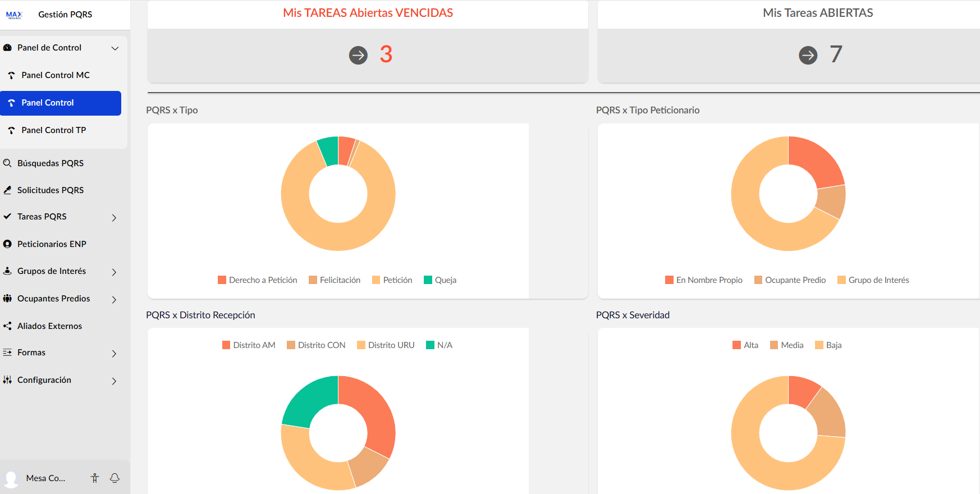980x494 pixels.
Task: Click the accessibility icon in the sidebar footer
Action: click(95, 478)
